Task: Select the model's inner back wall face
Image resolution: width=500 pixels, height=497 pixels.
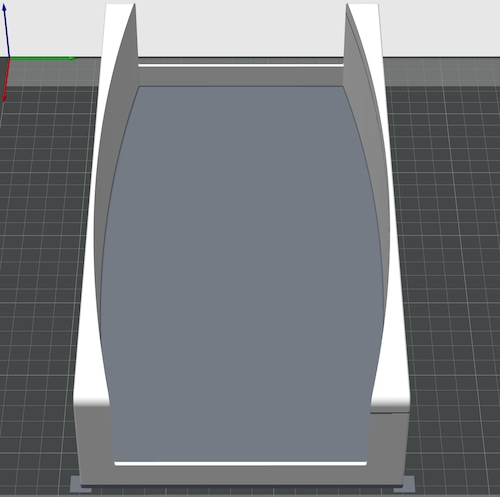Action: [241, 77]
